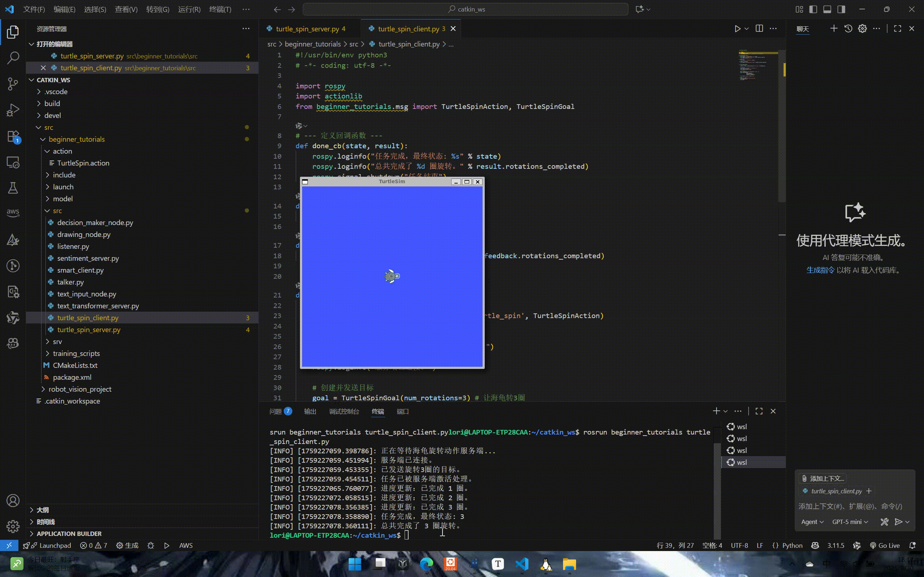Open the Agent mode dropdown

coord(812,522)
